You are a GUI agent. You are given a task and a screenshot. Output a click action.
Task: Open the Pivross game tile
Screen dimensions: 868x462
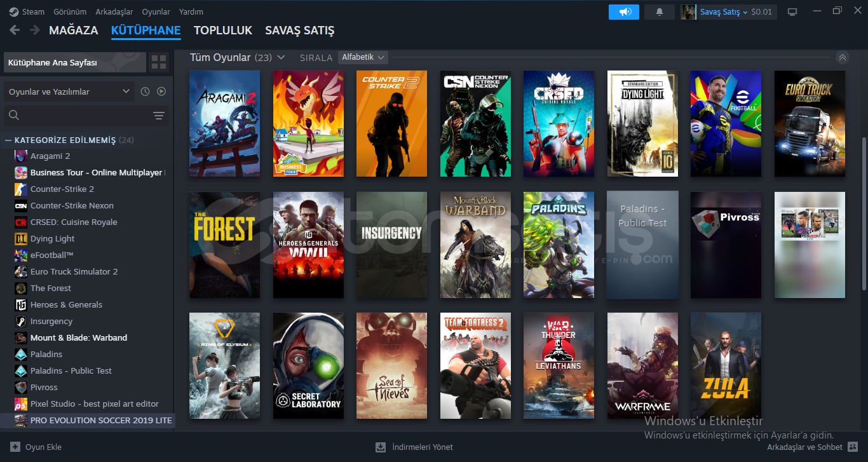click(726, 245)
